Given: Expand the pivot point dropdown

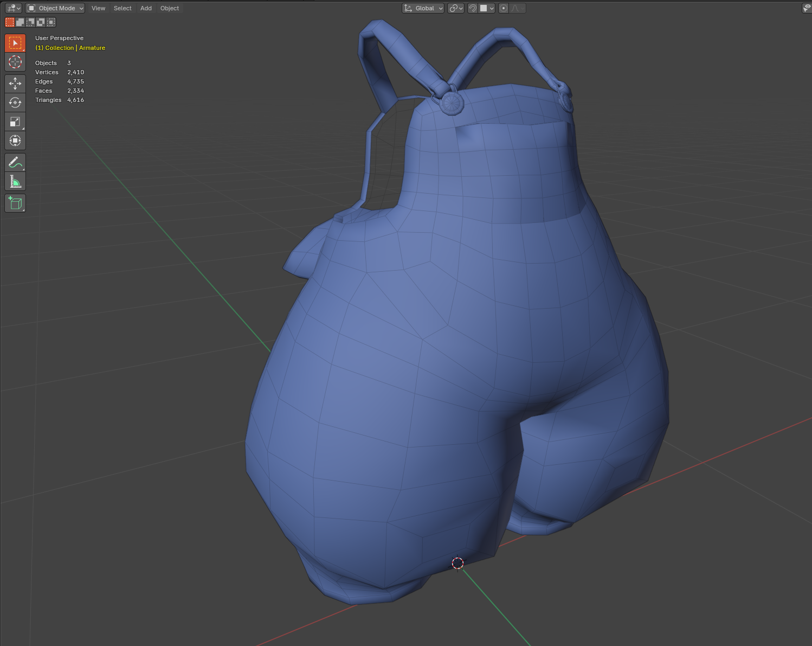Looking at the screenshot, I should tap(456, 8).
